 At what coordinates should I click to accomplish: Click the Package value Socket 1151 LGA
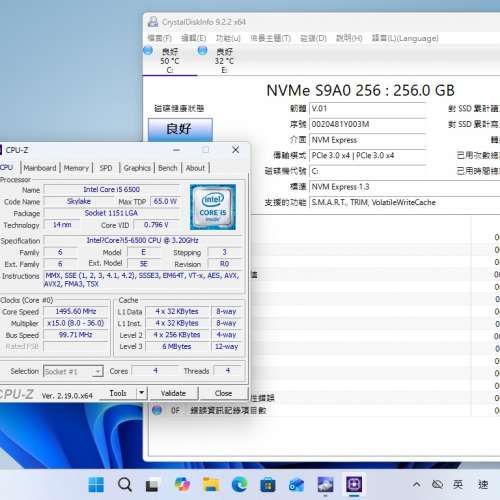(x=112, y=213)
